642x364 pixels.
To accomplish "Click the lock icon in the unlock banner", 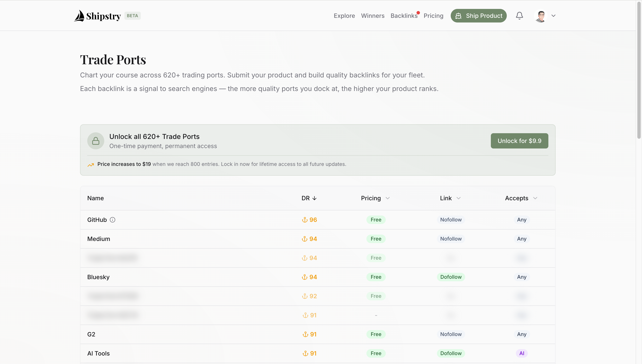I will (96, 140).
